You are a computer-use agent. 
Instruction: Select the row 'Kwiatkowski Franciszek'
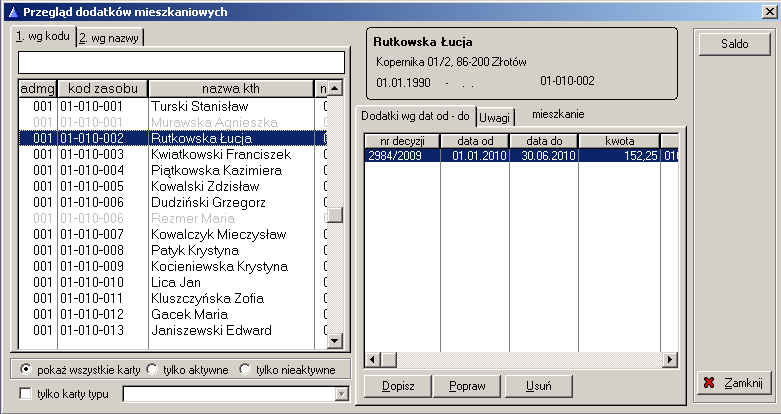pos(173,154)
